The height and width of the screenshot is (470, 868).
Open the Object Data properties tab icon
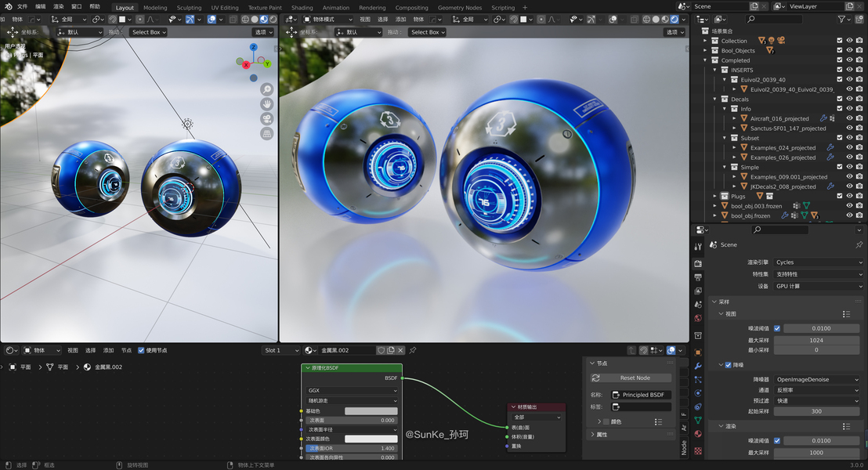[x=698, y=420]
